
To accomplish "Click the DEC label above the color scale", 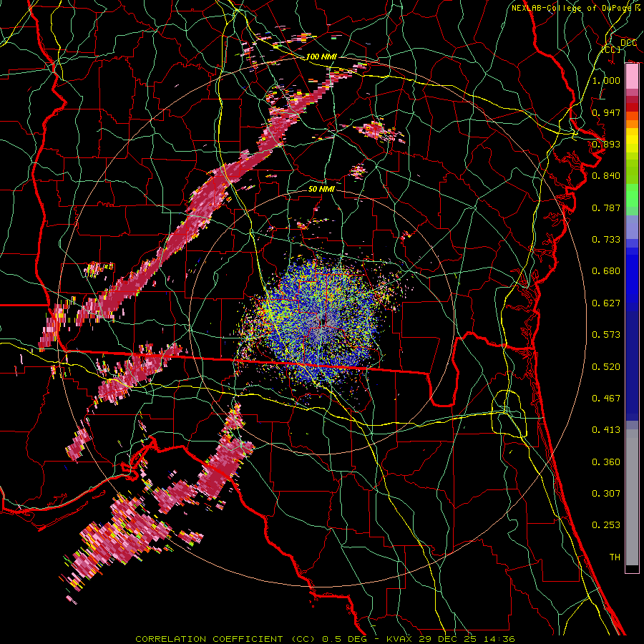I will [628, 43].
